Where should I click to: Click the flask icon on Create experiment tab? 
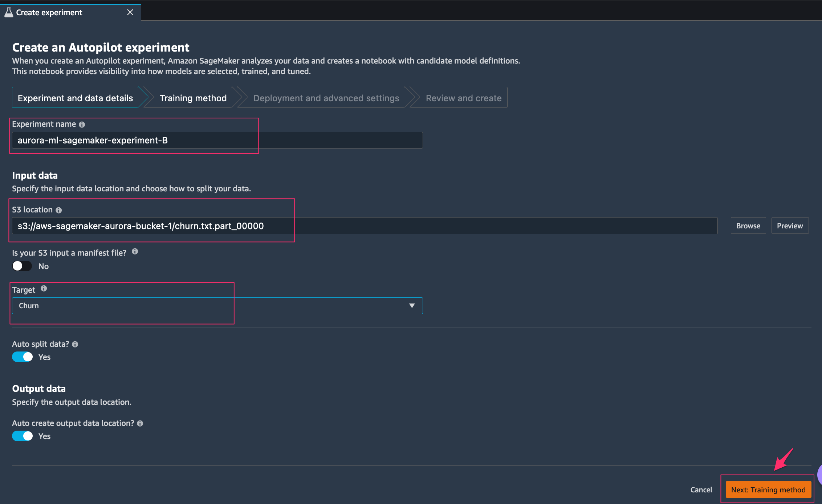click(9, 12)
